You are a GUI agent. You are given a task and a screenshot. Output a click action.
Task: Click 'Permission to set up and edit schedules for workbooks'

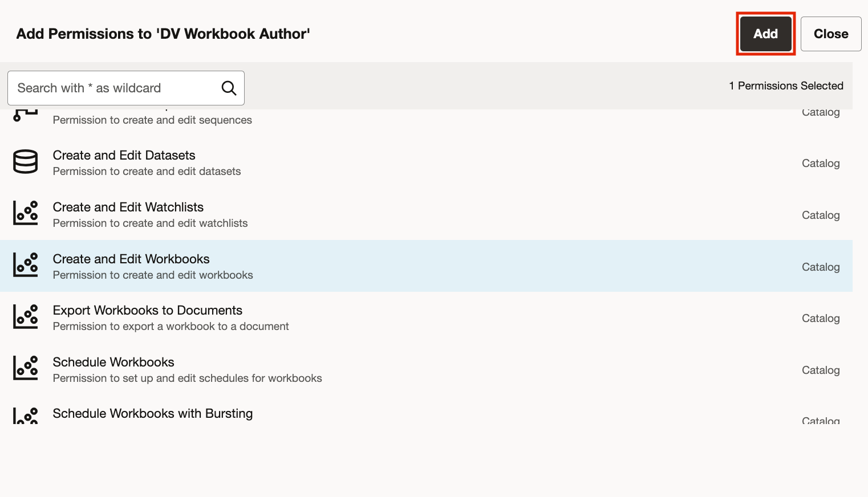click(187, 378)
